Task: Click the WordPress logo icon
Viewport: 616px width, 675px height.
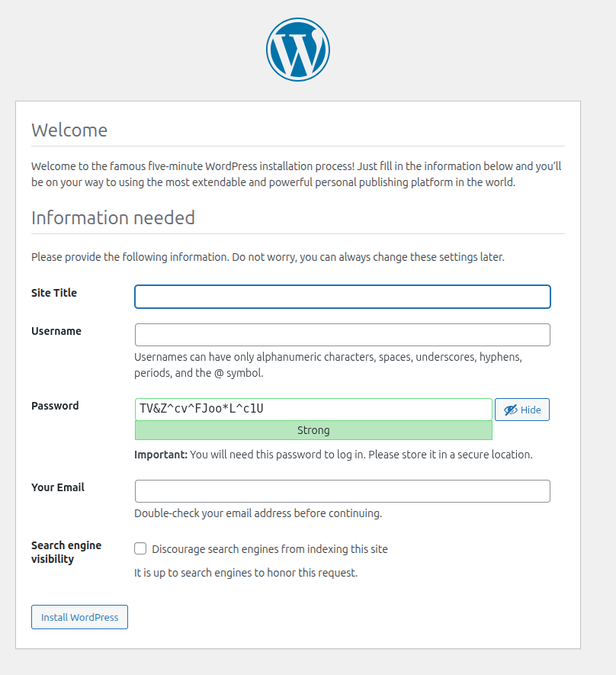Action: [x=297, y=49]
